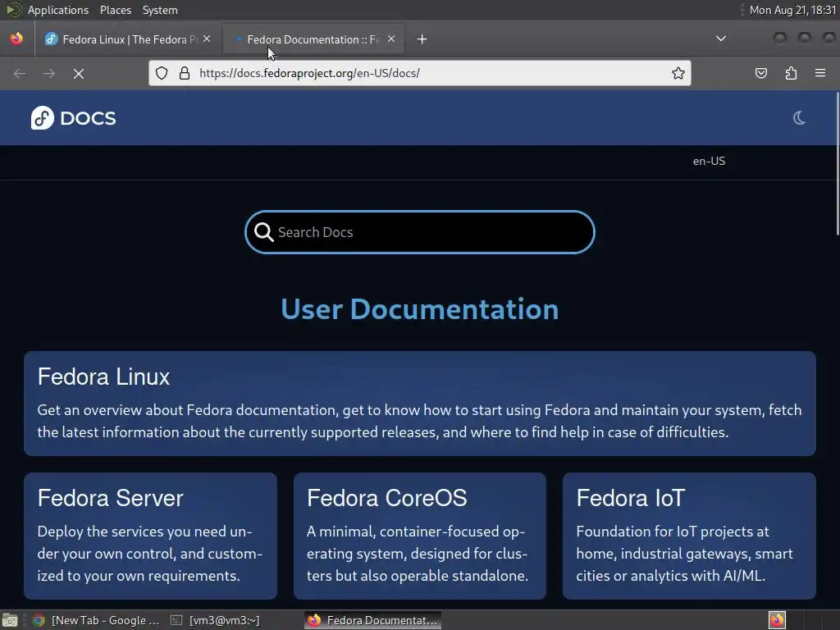This screenshot has height=630, width=840.
Task: Open the Extensions puzzle icon
Action: point(791,73)
